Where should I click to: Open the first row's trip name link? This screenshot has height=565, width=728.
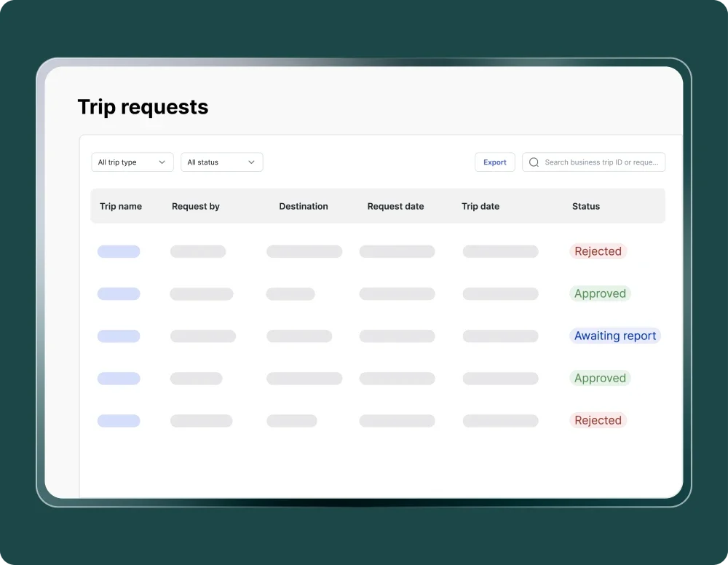(119, 251)
